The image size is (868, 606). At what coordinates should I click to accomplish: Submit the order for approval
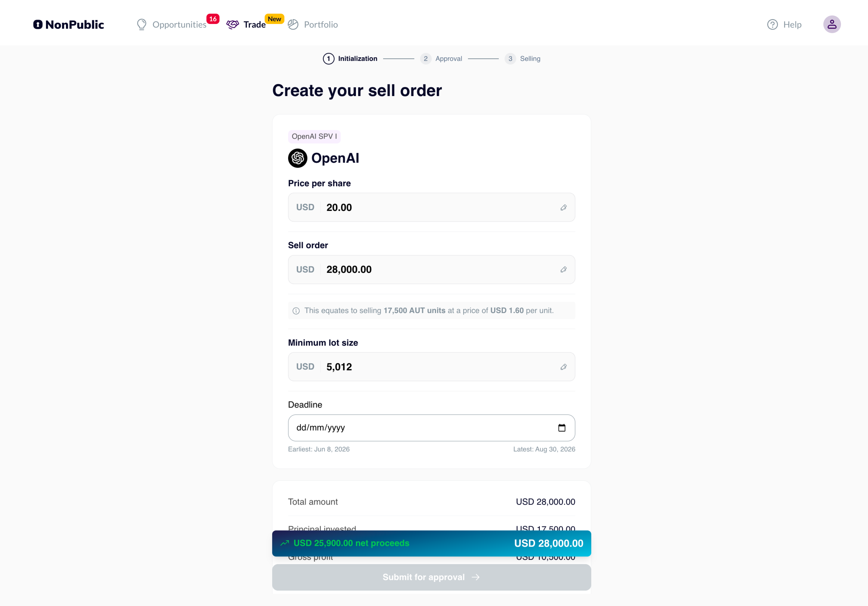coord(431,577)
